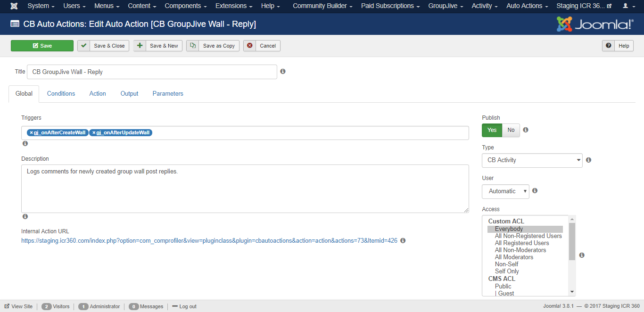Click into the Title input field
Image resolution: width=644 pixels, height=312 pixels.
(x=152, y=72)
